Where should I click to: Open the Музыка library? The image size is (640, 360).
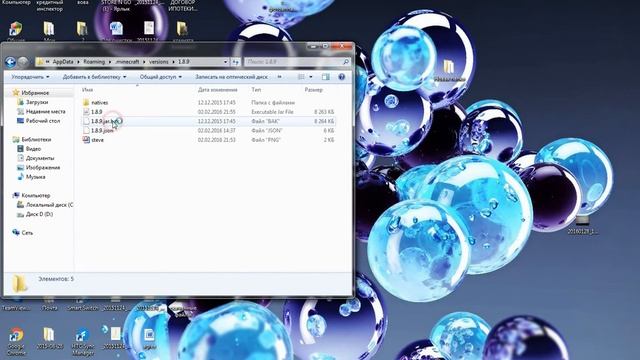[x=36, y=177]
